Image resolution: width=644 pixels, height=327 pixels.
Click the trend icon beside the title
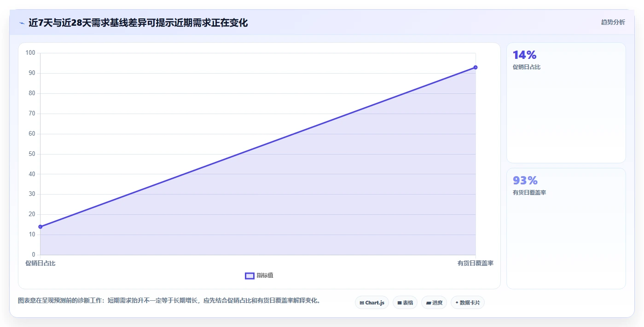(x=22, y=23)
